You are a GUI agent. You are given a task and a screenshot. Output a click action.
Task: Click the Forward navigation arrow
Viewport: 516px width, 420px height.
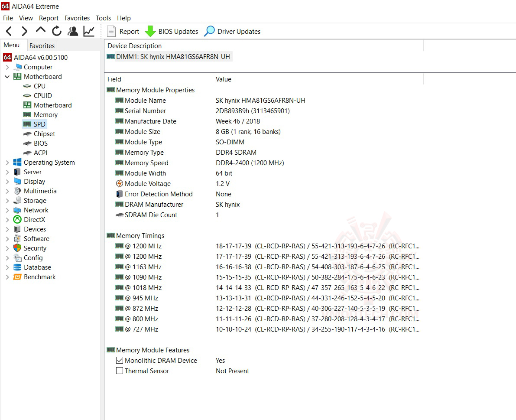pyautogui.click(x=24, y=31)
